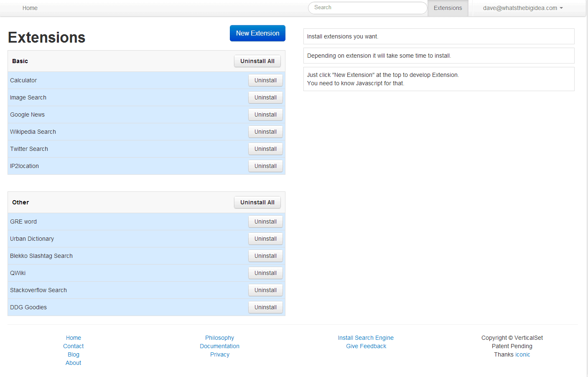The image size is (588, 377).
Task: Select the Urban Dictionary extension name
Action: point(32,239)
